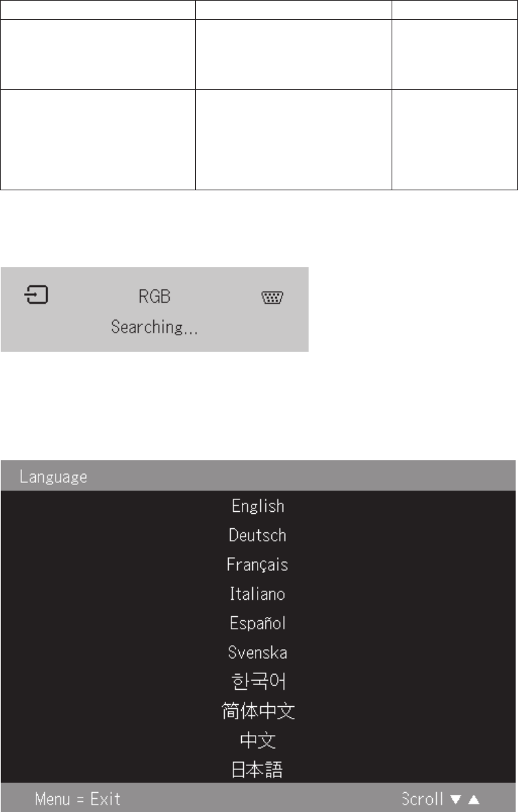This screenshot has height=812, width=518.
Task: Choose Svenska from the list
Action: tap(258, 653)
